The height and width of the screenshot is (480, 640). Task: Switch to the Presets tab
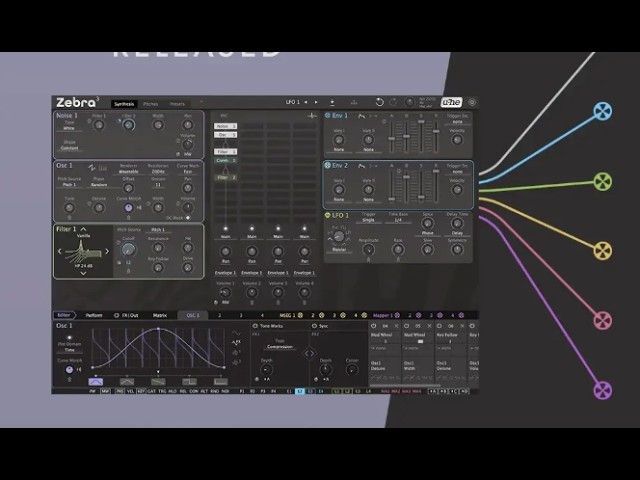coord(177,104)
